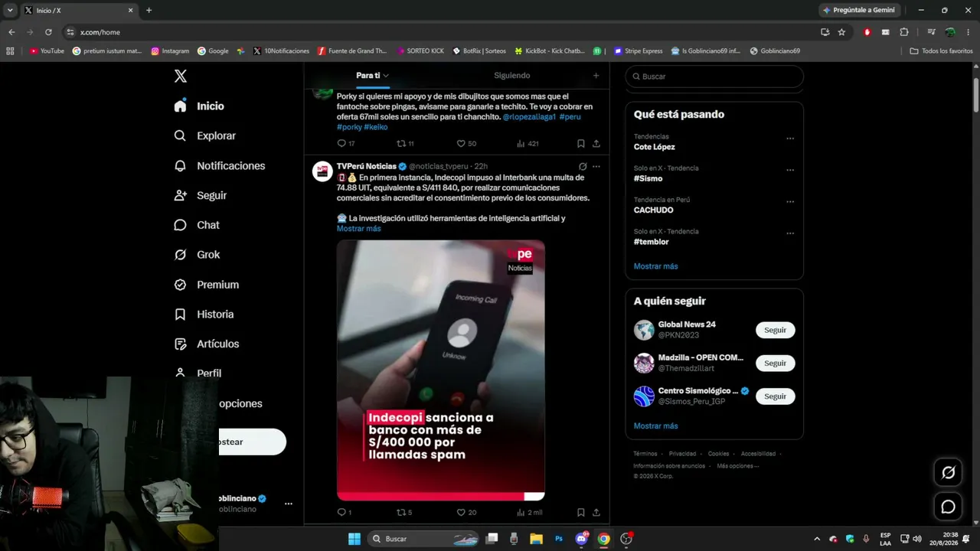Share the Porky post
980x551 pixels.
point(596,143)
